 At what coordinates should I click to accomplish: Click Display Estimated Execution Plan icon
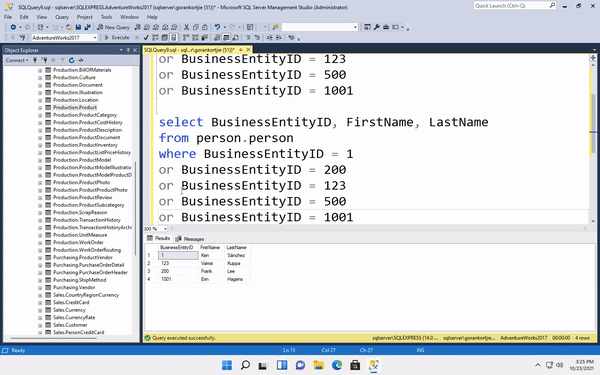155,38
